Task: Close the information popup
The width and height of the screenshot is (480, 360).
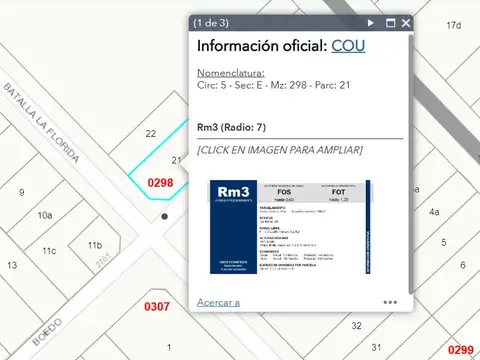Action: pyautogui.click(x=406, y=23)
